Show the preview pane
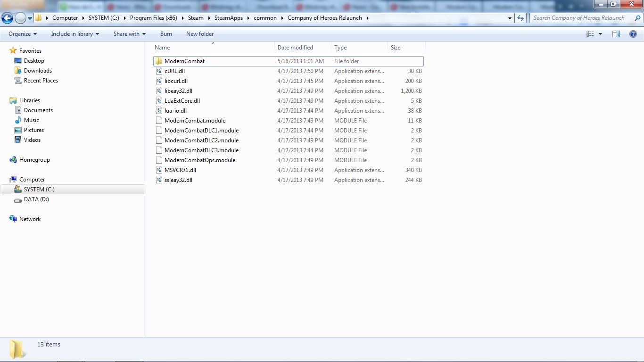Viewport: 644px width, 362px height. click(x=616, y=34)
